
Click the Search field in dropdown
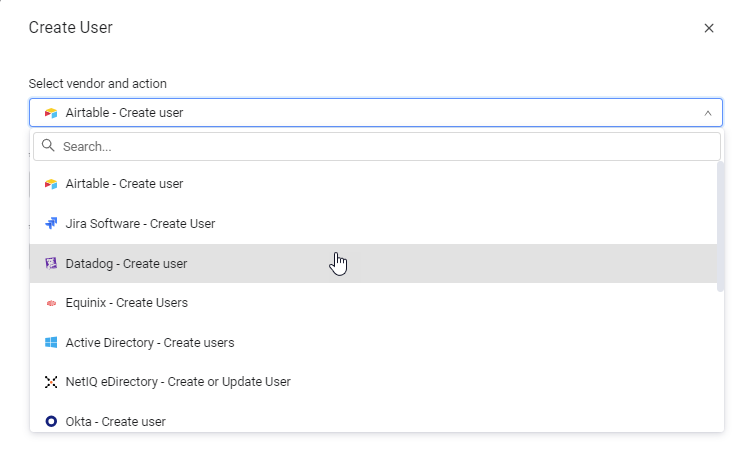(x=377, y=146)
